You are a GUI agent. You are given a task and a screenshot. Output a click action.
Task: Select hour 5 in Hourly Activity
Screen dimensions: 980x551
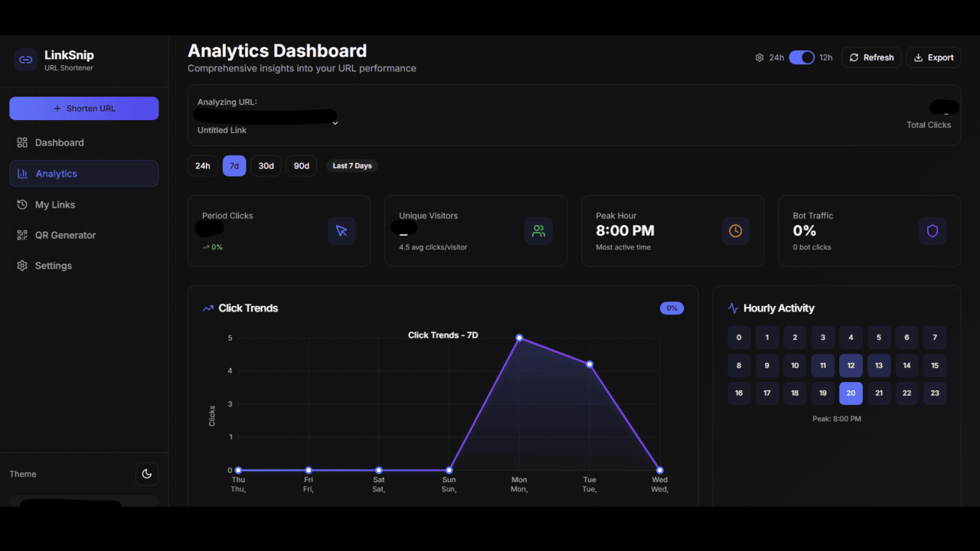point(879,337)
